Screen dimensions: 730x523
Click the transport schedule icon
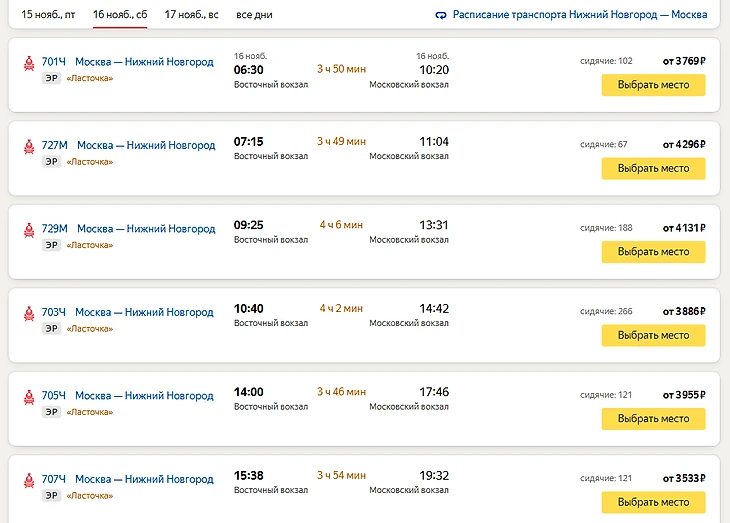pos(441,16)
